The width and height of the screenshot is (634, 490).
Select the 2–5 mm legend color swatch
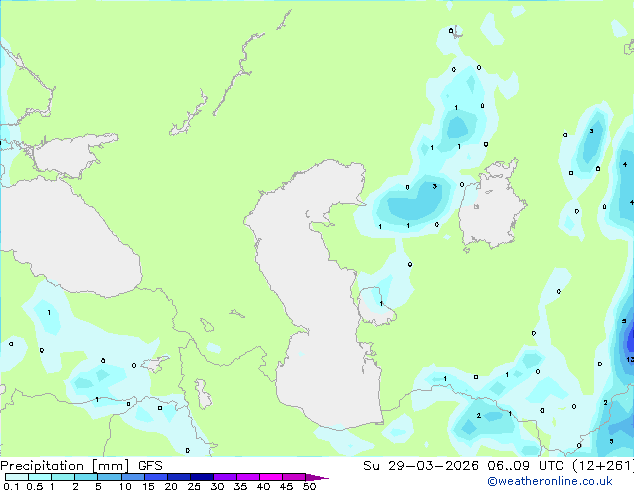(86, 477)
